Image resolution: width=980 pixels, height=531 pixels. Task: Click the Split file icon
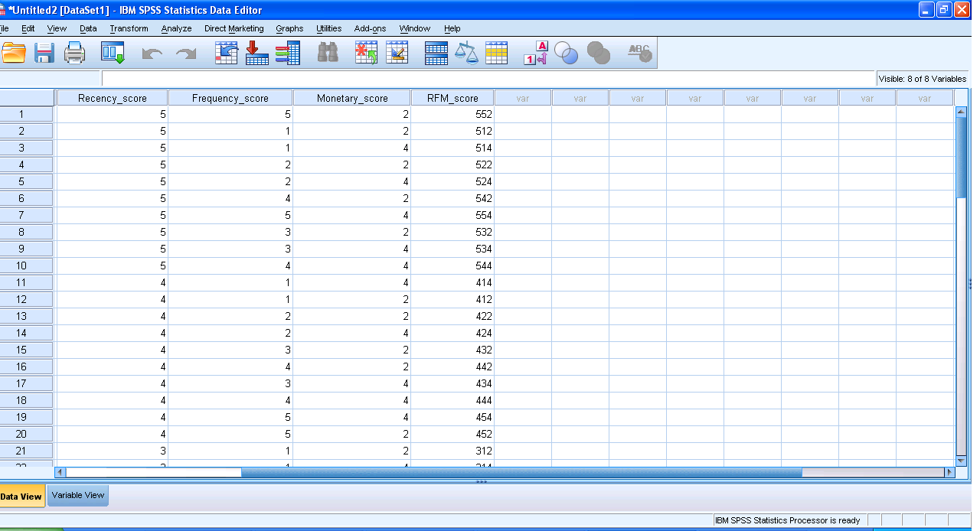pyautogui.click(x=436, y=53)
